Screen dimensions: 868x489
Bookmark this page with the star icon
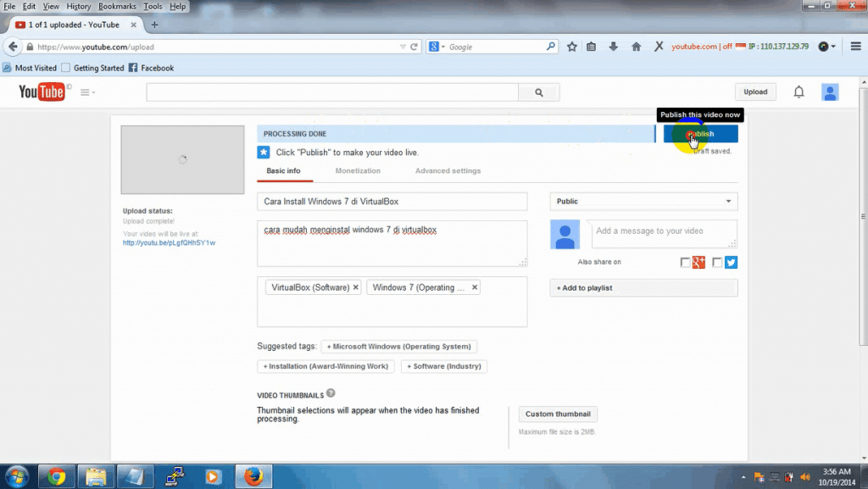click(x=572, y=47)
